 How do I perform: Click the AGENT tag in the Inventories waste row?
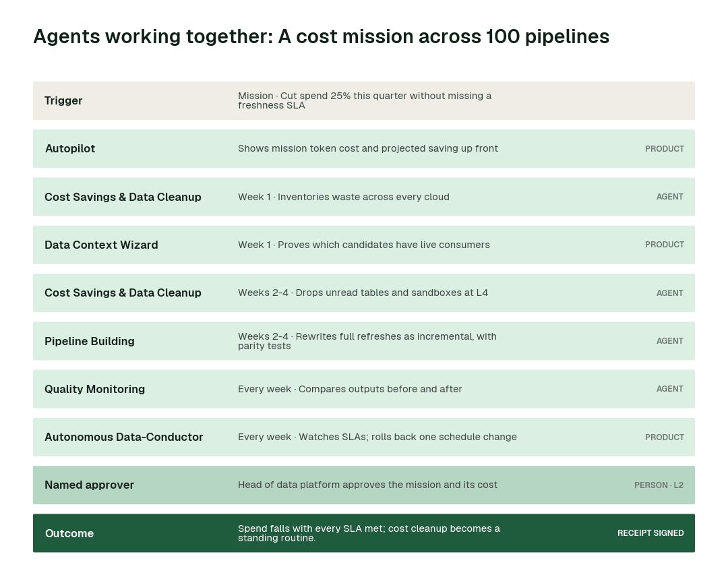click(670, 197)
